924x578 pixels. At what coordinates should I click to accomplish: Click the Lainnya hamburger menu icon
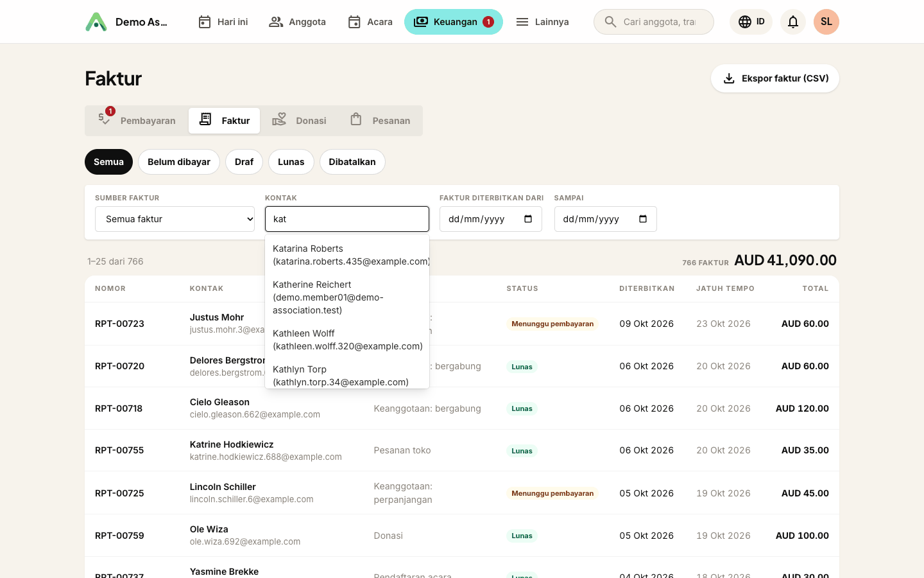[x=522, y=22]
